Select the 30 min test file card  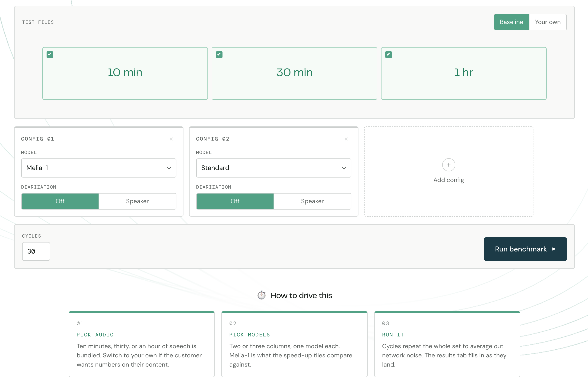(294, 73)
